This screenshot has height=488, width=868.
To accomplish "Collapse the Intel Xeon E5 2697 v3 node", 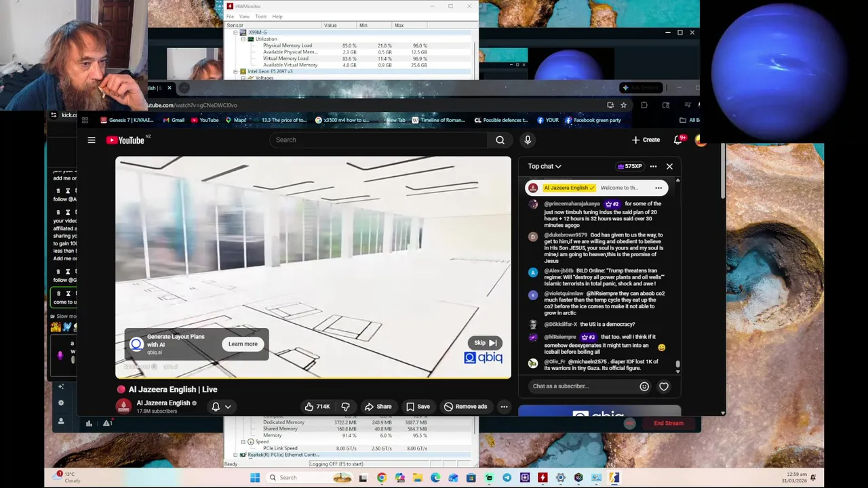I will click(x=235, y=71).
